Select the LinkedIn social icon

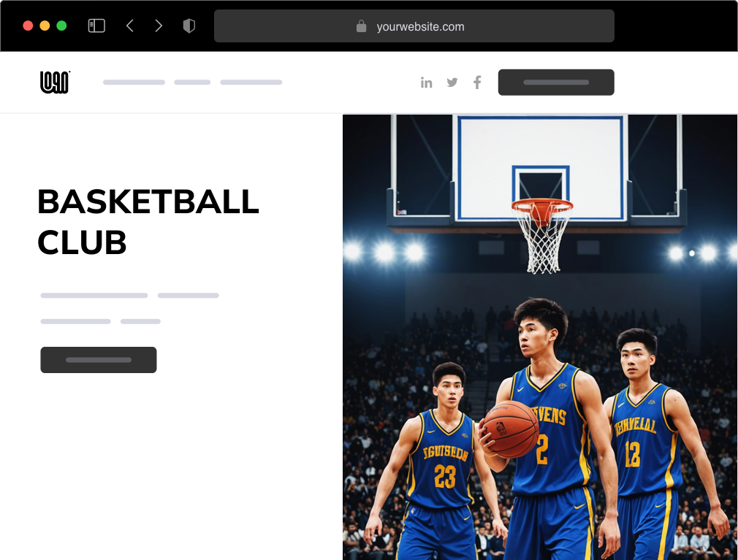[x=427, y=82]
